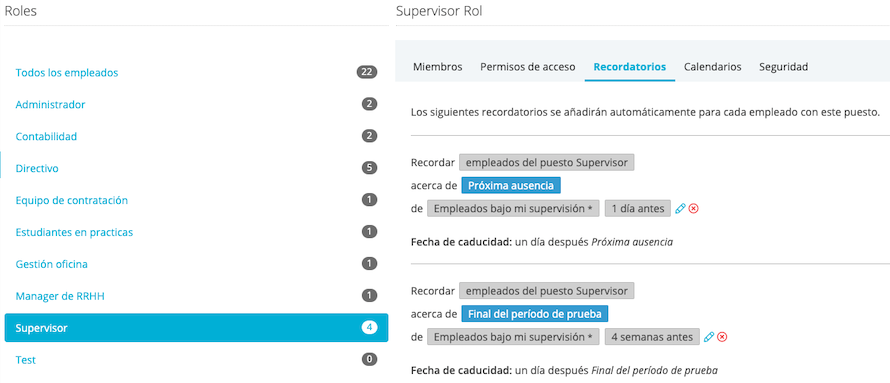The height and width of the screenshot is (383, 890).
Task: Edit the Final del período de prueba reminder
Action: tap(708, 337)
